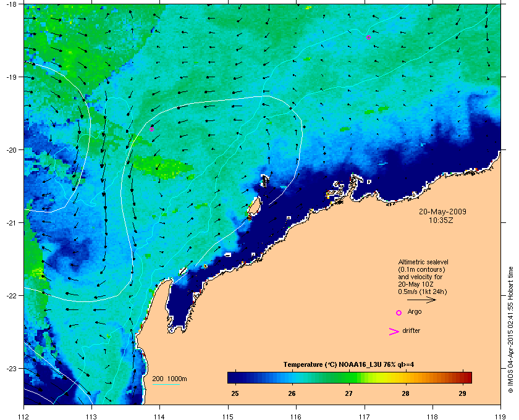519x420 pixels.
Task: Click the '-19' latitude axis label
Action: [11, 77]
